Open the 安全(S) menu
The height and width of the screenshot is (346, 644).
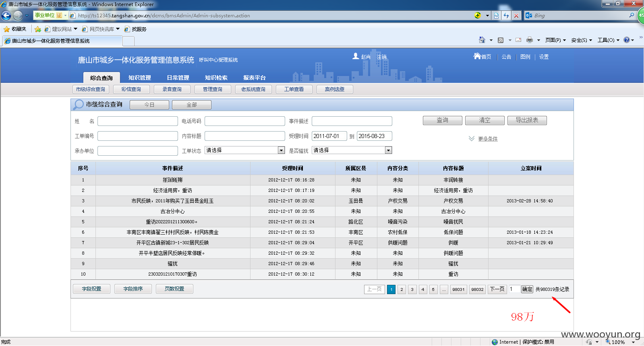(582, 40)
